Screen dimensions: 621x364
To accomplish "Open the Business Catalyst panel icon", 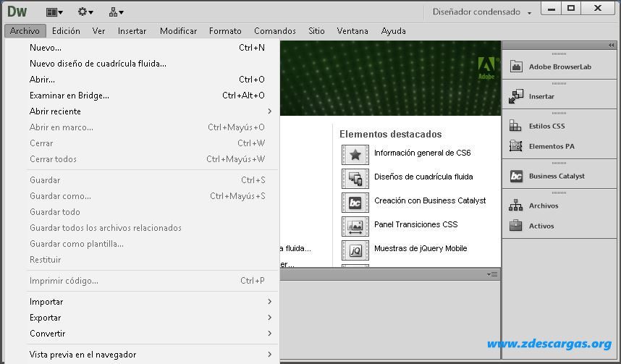I will tap(516, 176).
